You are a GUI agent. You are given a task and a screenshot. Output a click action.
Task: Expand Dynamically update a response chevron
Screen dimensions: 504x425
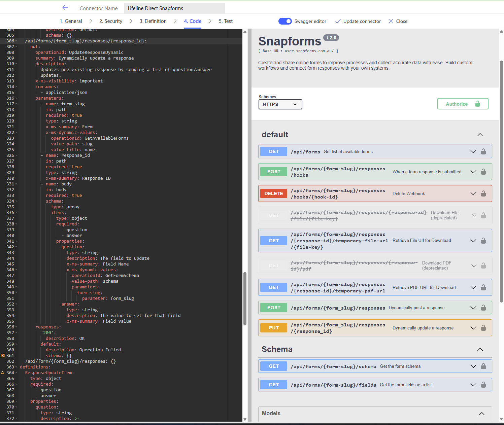tap(473, 328)
